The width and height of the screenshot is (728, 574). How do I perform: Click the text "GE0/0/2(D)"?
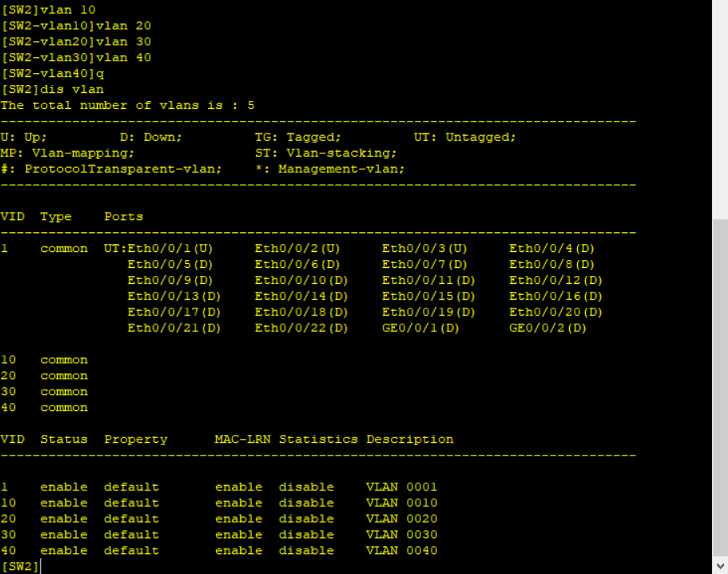(x=548, y=328)
